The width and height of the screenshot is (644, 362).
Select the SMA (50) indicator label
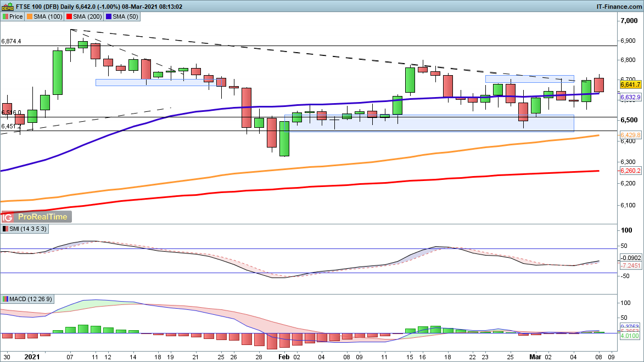[126, 16]
